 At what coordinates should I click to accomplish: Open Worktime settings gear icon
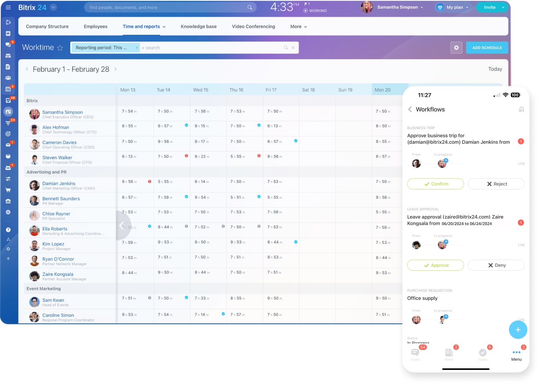pyautogui.click(x=456, y=48)
